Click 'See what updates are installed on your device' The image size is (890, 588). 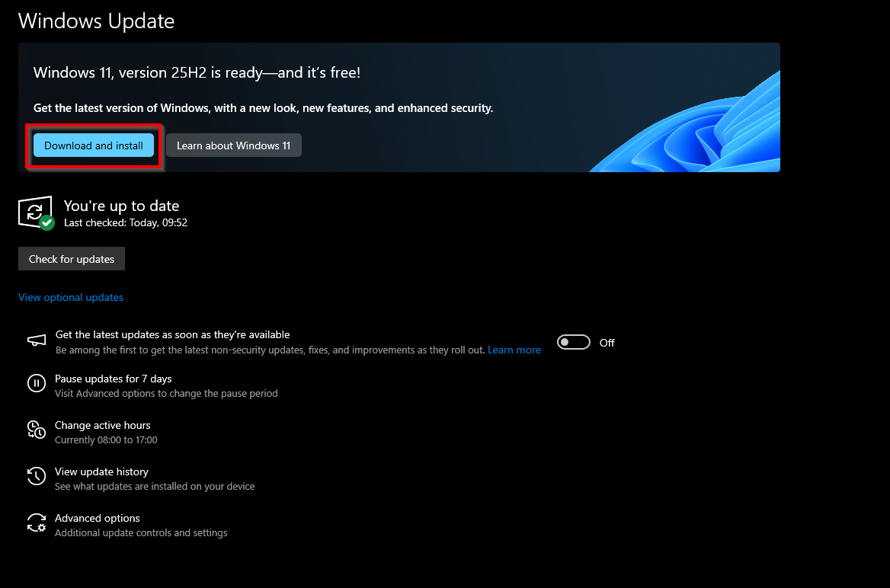[x=155, y=487]
